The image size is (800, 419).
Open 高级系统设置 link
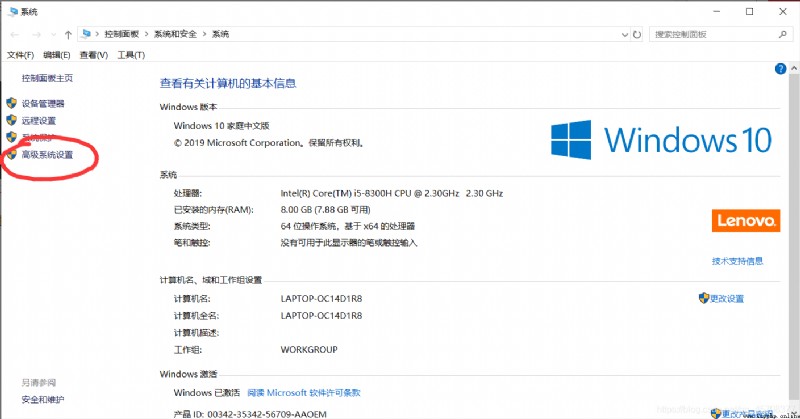(x=47, y=155)
